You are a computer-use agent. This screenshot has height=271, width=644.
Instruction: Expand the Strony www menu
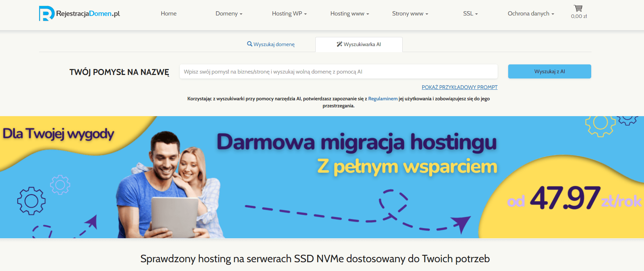pos(410,14)
